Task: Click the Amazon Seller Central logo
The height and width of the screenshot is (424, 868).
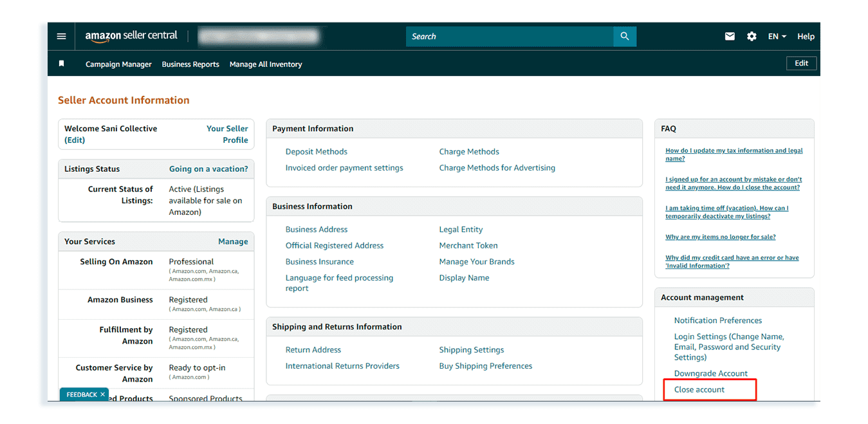Action: pyautogui.click(x=131, y=37)
